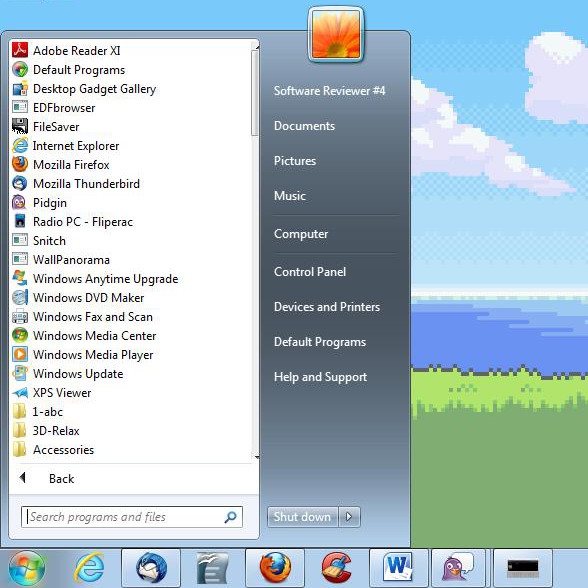588x588 pixels.
Task: Click the Mozilla Thunderbird icon in programs list
Action: (x=20, y=183)
